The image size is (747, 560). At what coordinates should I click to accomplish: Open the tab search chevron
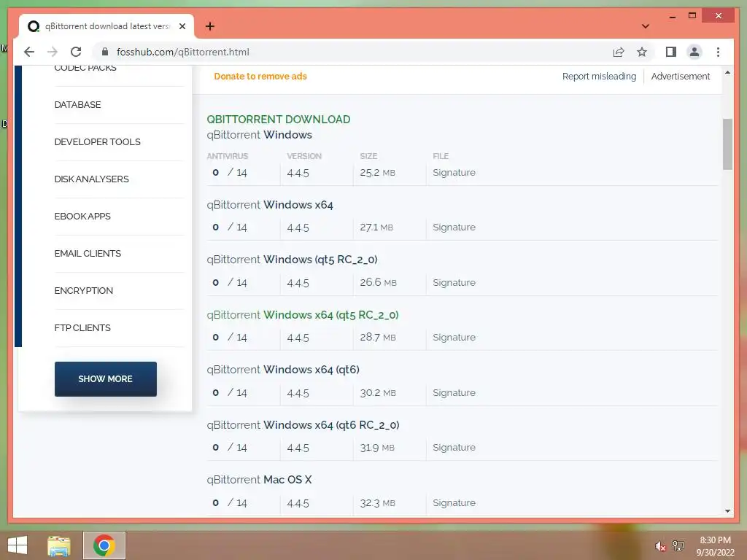point(645,26)
